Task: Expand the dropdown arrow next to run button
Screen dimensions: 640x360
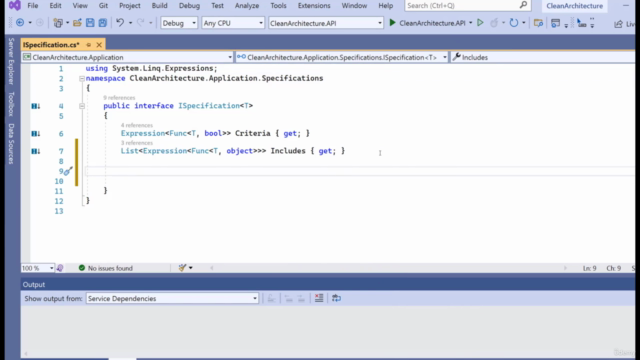Action: 470,23
